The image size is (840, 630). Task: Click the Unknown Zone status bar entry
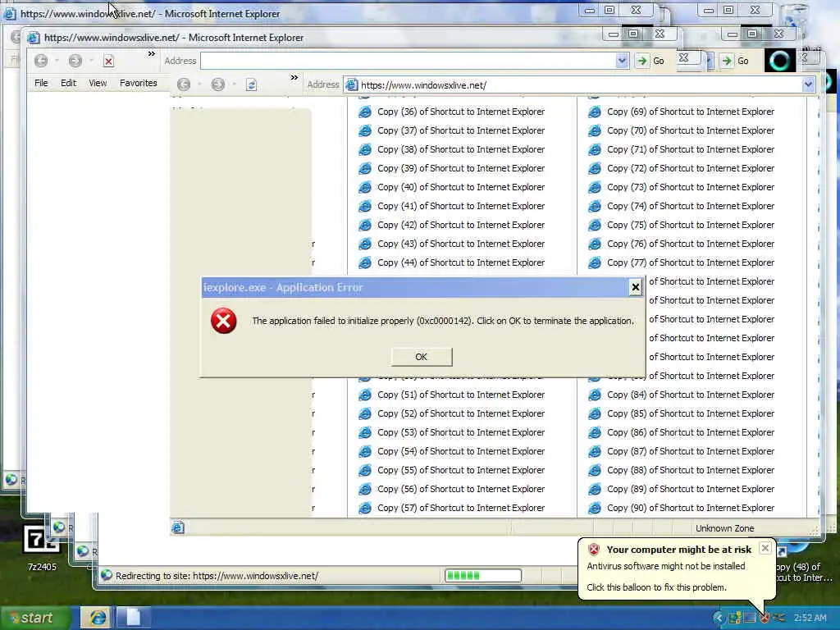[x=724, y=528]
